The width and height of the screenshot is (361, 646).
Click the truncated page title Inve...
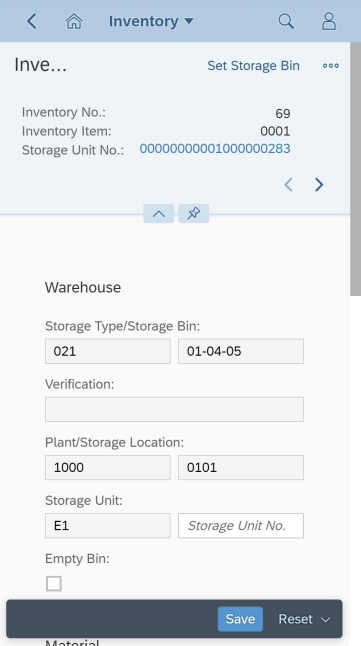tap(40, 65)
